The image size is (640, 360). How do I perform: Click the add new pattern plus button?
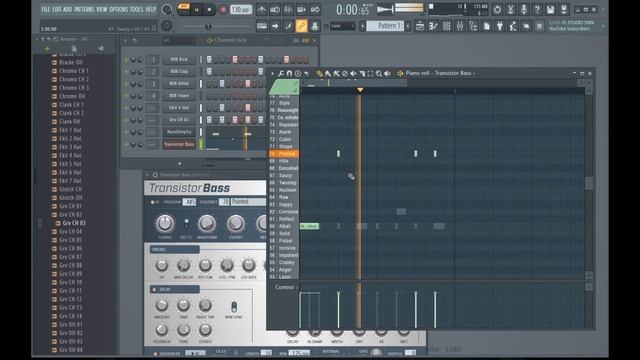[408, 26]
